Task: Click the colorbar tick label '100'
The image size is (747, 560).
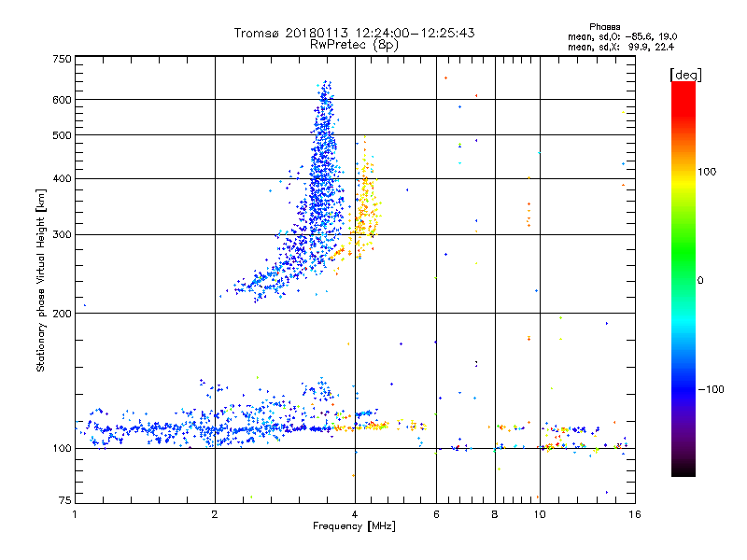Action: pos(707,172)
